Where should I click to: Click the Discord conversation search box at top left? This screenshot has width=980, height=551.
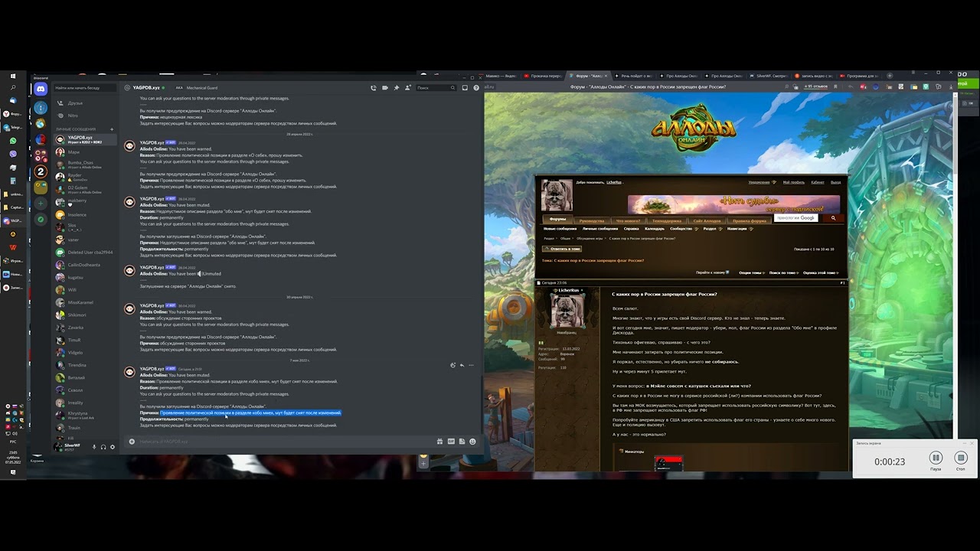(x=85, y=88)
